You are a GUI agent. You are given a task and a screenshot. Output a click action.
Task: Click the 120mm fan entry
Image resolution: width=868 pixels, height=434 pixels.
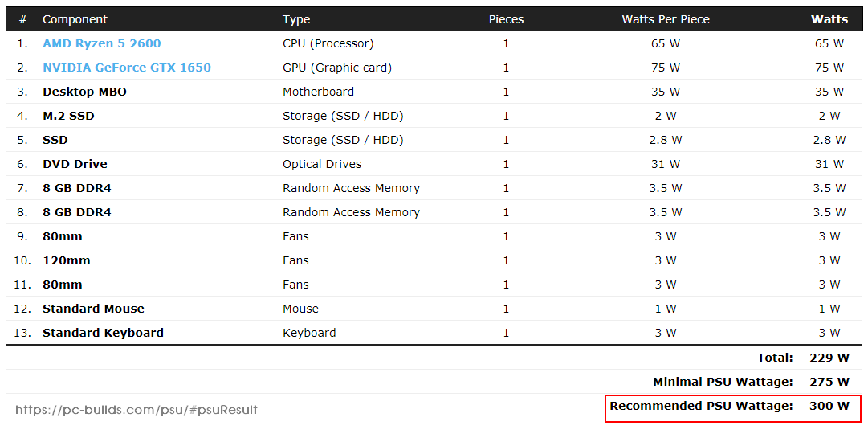(67, 260)
